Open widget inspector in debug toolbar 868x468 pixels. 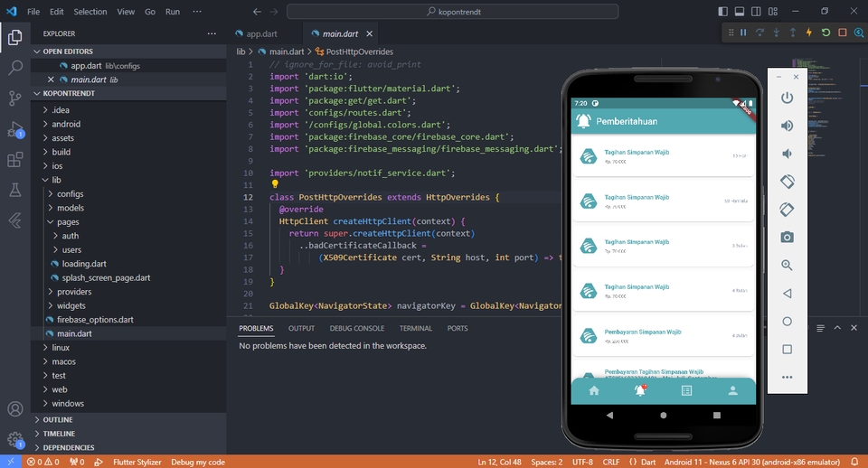coord(859,33)
